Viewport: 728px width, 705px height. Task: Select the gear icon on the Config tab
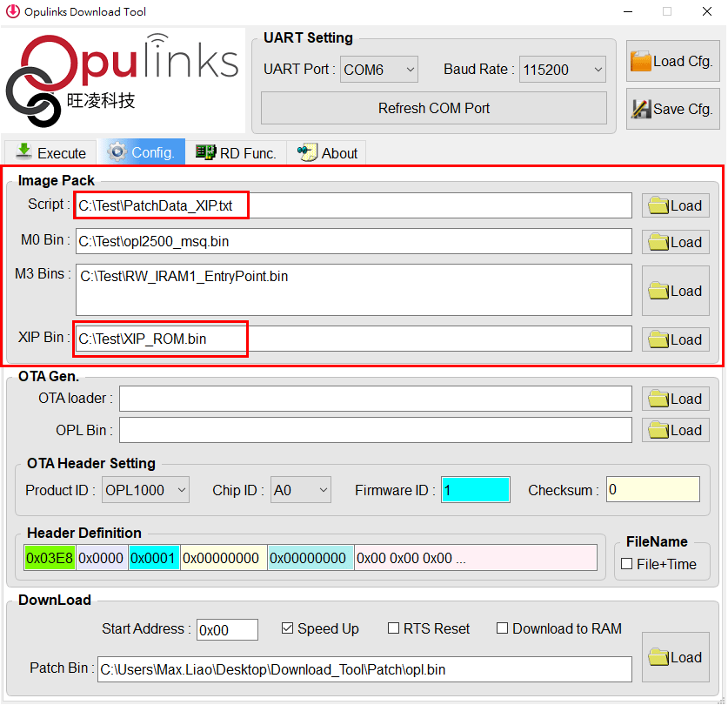(117, 151)
